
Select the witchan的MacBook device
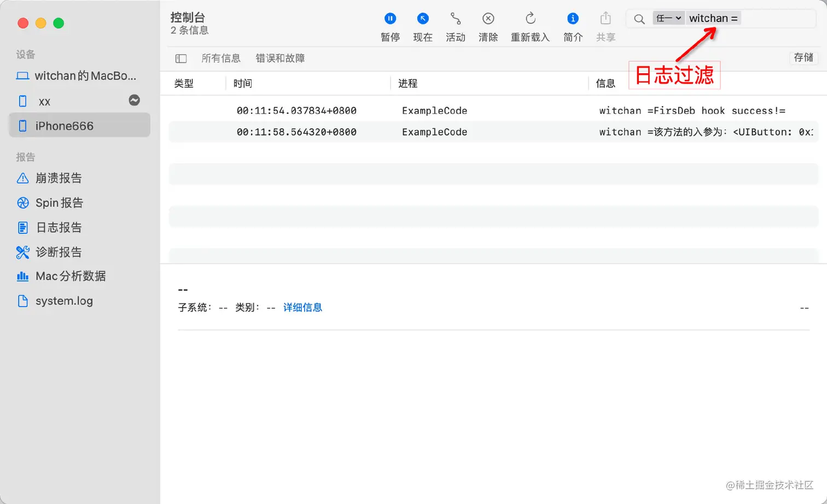click(79, 76)
